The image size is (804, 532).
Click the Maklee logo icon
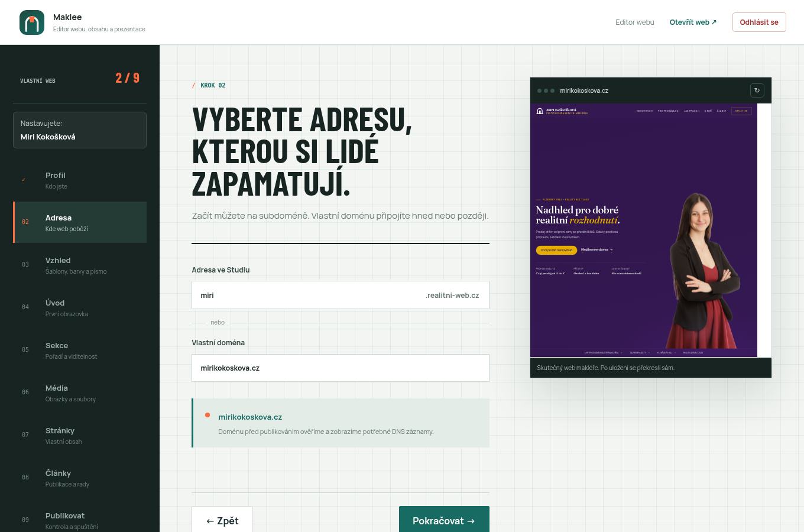click(32, 22)
